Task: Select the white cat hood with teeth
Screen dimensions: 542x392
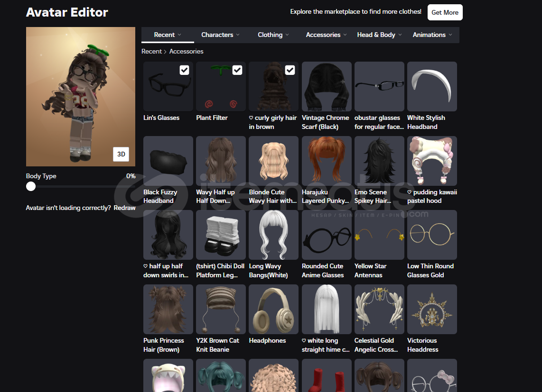Action: tap(168, 375)
